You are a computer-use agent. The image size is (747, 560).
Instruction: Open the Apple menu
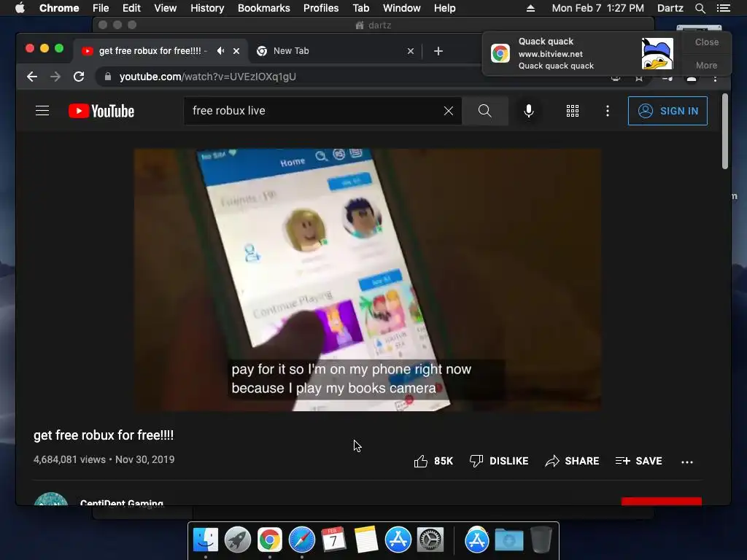click(20, 8)
